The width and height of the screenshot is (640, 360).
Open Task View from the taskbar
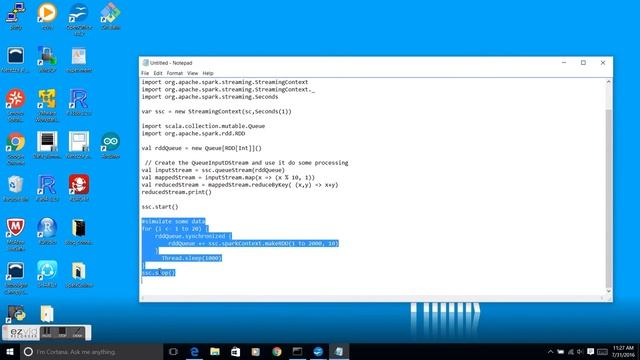click(173, 351)
